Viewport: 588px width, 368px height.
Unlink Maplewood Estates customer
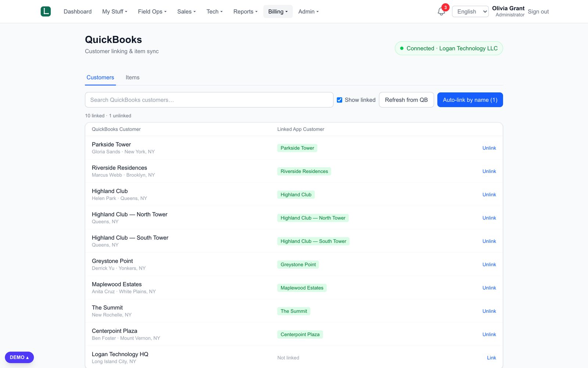coord(489,288)
